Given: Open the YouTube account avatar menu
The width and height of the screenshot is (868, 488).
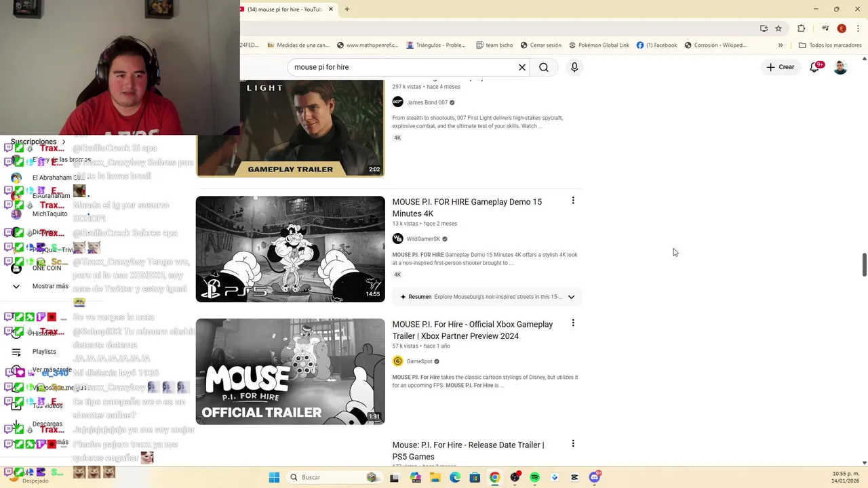Looking at the screenshot, I should [x=840, y=67].
